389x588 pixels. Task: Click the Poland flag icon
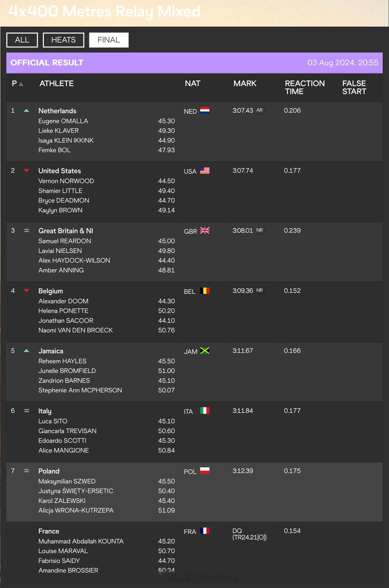click(x=204, y=471)
